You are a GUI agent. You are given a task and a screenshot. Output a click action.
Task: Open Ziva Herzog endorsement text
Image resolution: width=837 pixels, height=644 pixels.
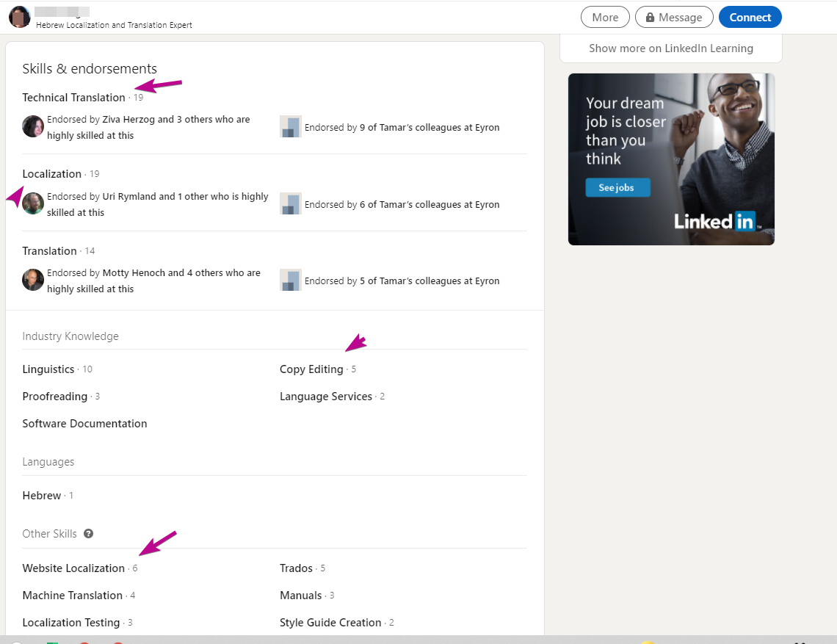pos(148,127)
